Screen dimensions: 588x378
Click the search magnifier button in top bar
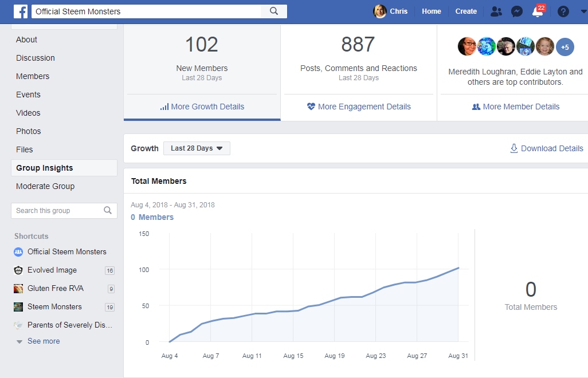pos(274,11)
